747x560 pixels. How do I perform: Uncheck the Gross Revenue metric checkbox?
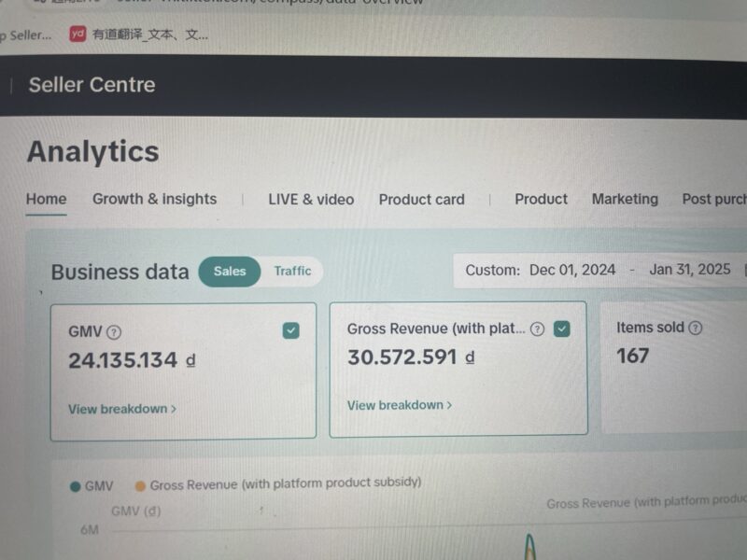coord(561,329)
